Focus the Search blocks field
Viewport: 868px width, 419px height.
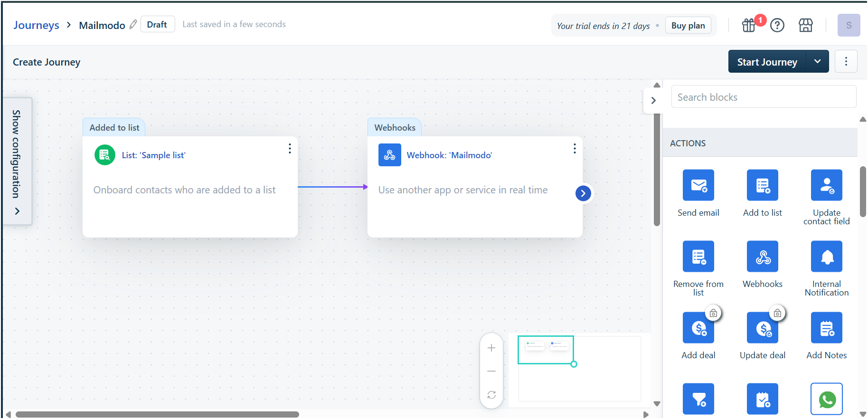764,97
